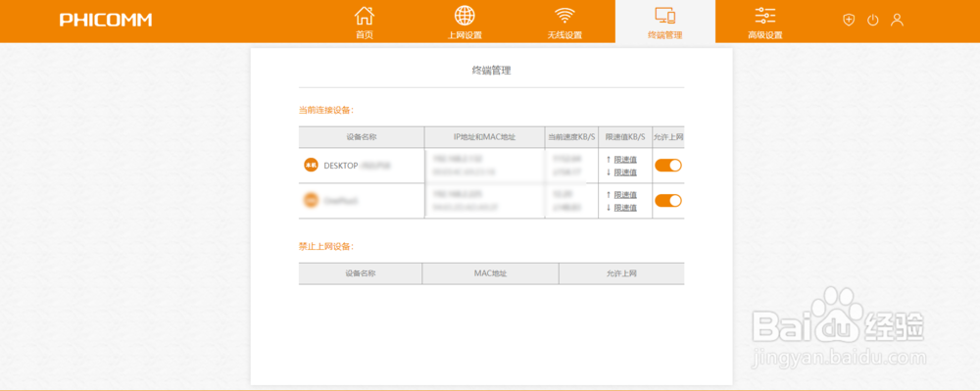Set download 限速值 for second device
The height and width of the screenshot is (391, 980).
tap(625, 208)
